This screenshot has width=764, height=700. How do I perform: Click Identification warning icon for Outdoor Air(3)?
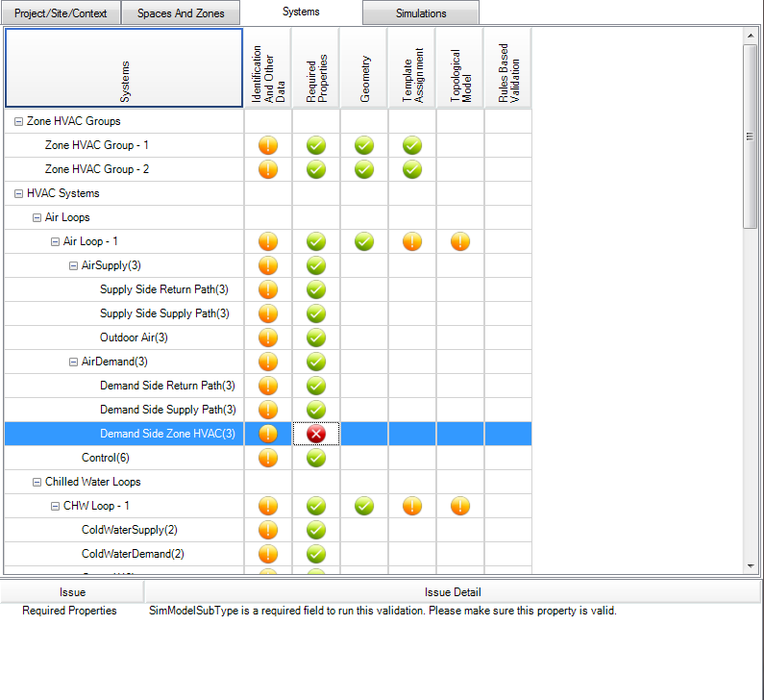tap(268, 337)
